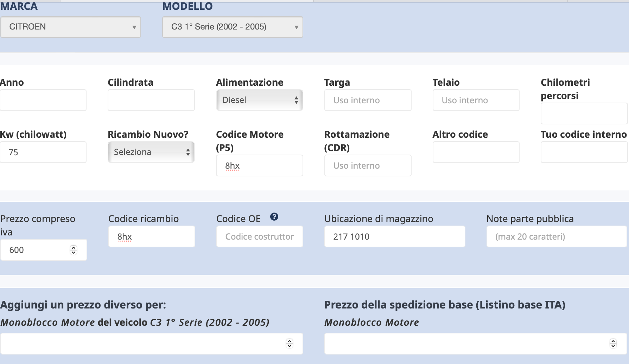Click the Ubicazione di magazzino field

[395, 236]
